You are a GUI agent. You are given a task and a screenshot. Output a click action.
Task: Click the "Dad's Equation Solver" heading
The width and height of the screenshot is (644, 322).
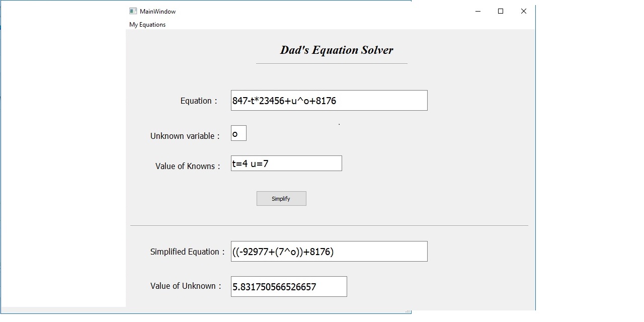coord(337,50)
